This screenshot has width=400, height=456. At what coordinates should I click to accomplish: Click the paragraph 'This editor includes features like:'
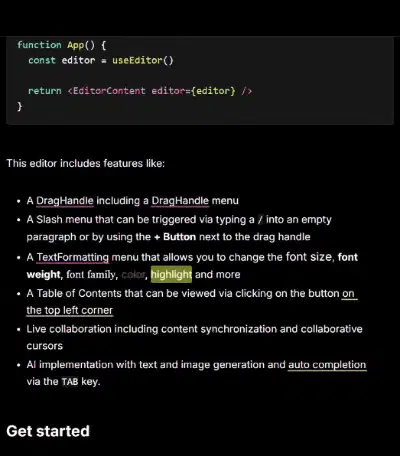pyautogui.click(x=86, y=163)
